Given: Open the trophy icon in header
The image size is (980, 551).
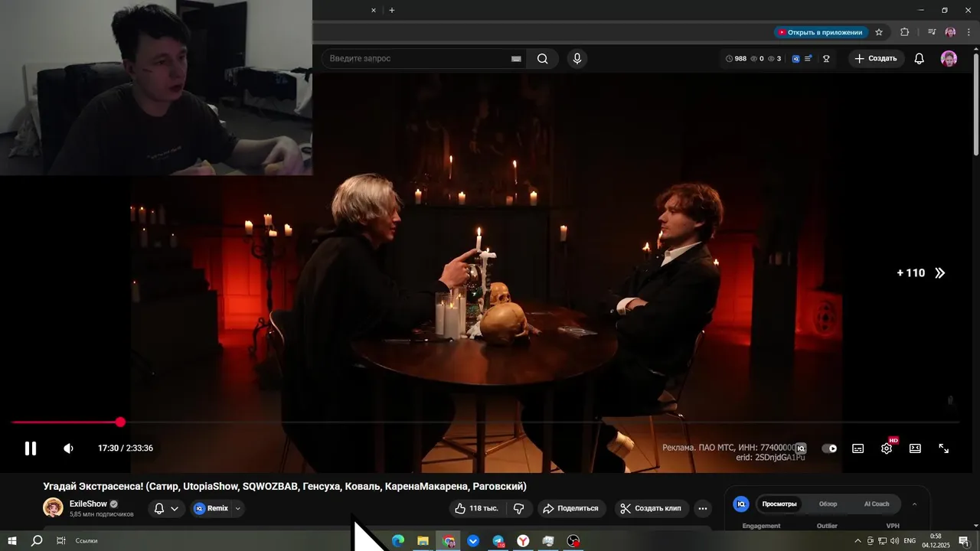Looking at the screenshot, I should coord(826,58).
